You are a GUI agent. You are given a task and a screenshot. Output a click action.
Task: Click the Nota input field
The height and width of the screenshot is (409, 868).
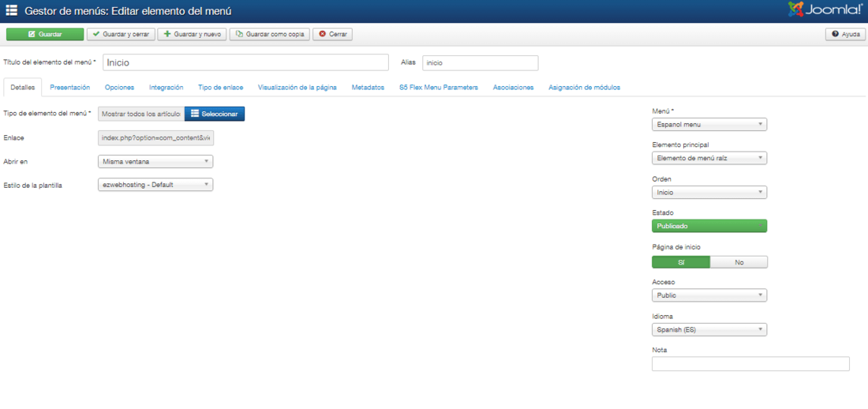(750, 363)
